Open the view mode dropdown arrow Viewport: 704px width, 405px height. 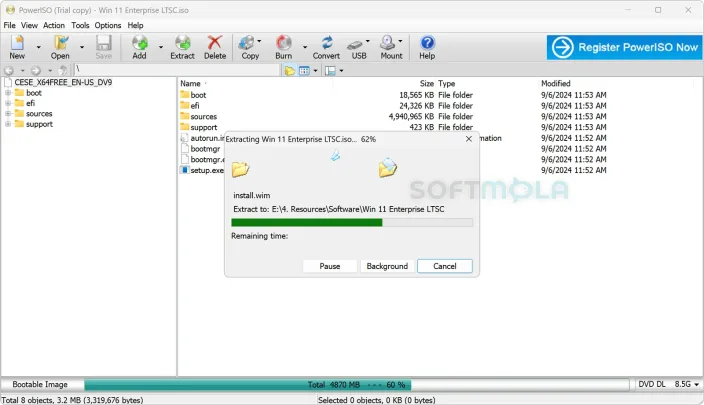click(315, 70)
